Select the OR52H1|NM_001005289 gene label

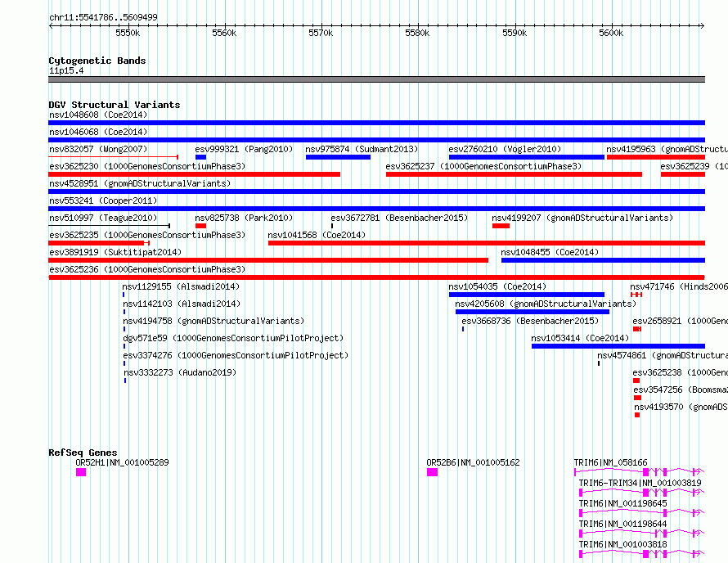tap(122, 462)
